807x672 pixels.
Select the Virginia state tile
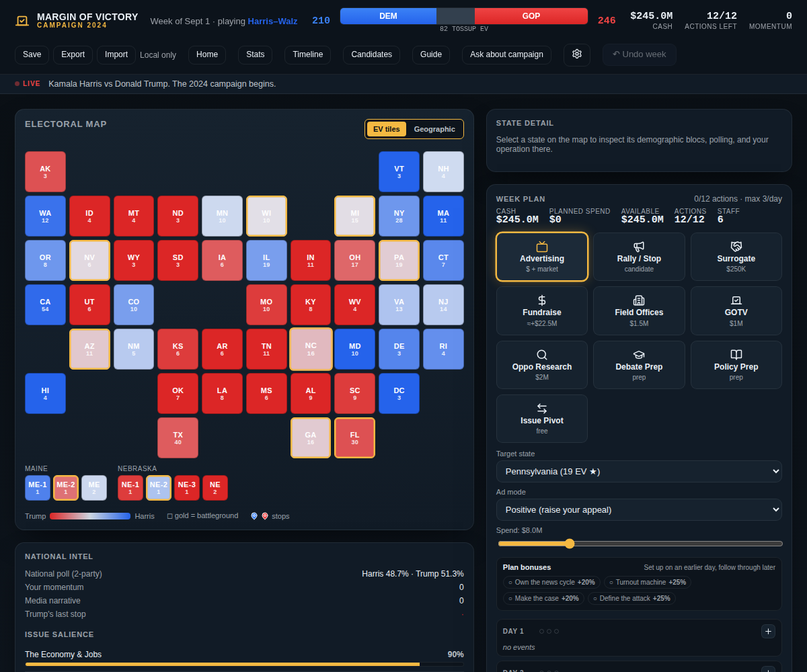pos(399,305)
